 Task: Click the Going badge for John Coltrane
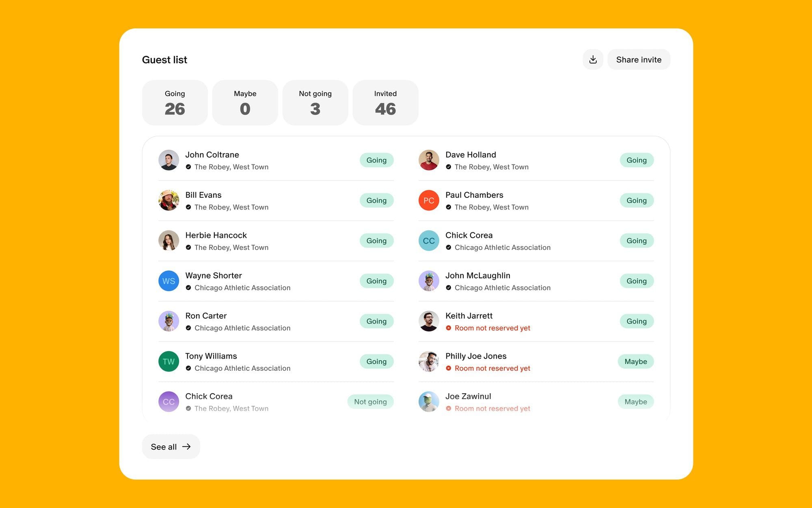click(376, 160)
